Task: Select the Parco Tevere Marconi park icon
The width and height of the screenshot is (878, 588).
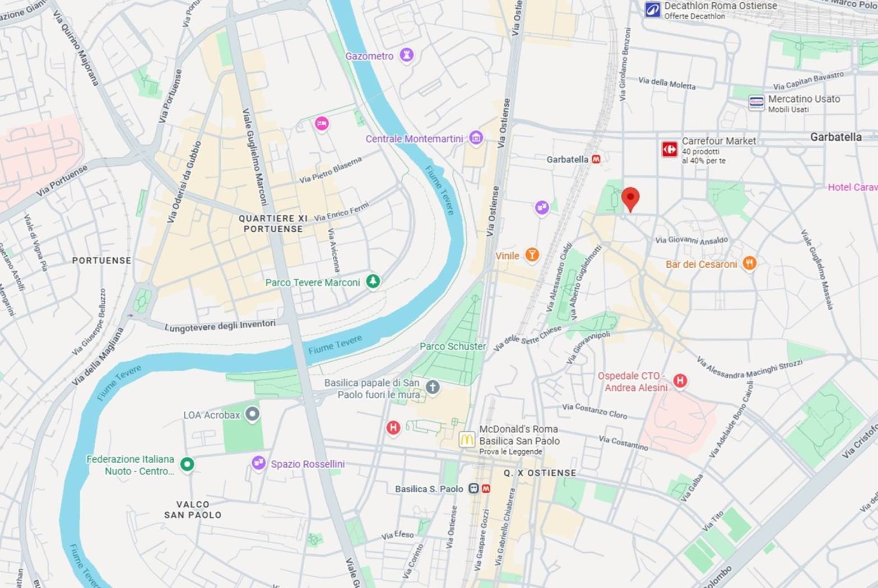Action: click(x=373, y=281)
